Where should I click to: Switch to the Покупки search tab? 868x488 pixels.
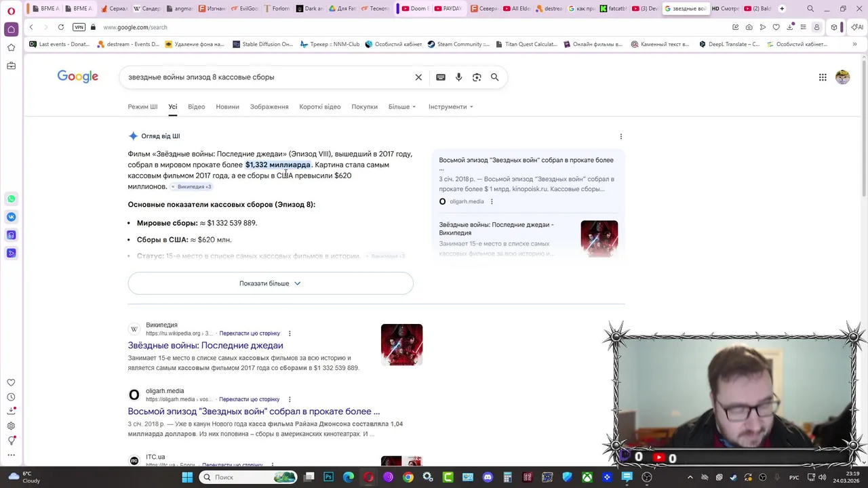pyautogui.click(x=364, y=106)
